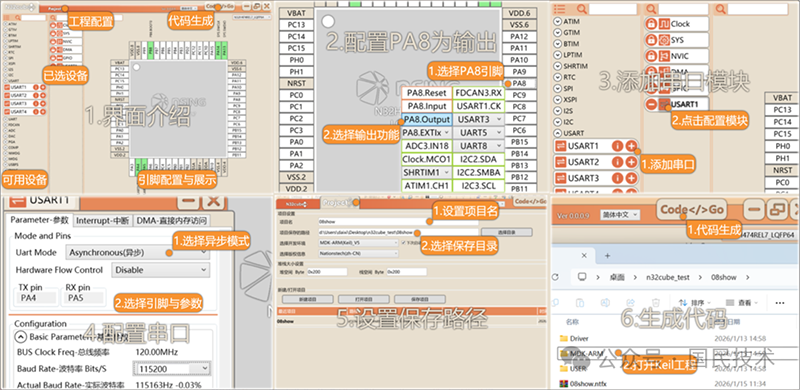Expand the SHRTIM group in panel 3
Image resolution: width=800 pixels, height=390 pixels.
[x=558, y=66]
